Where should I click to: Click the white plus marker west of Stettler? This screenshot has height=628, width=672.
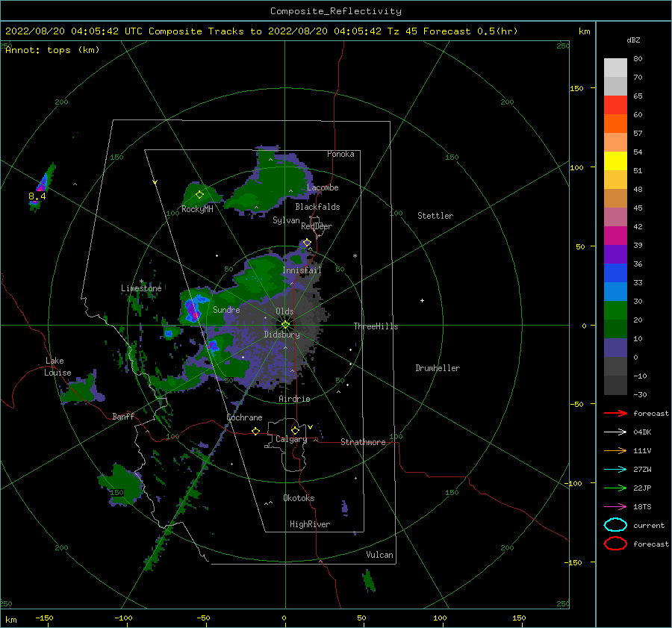pyautogui.click(x=422, y=300)
